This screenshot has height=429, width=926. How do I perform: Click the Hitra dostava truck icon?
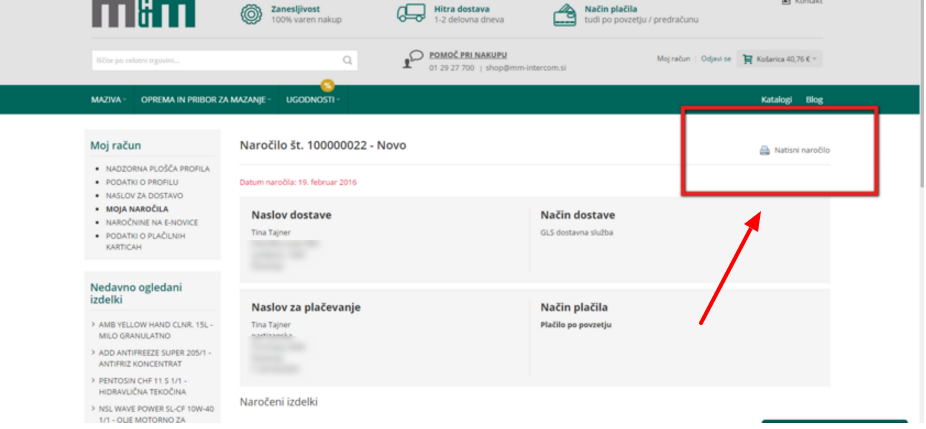410,14
